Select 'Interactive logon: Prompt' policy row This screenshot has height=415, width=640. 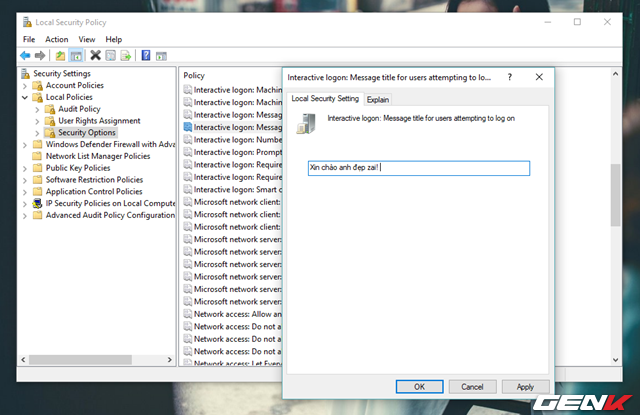pyautogui.click(x=233, y=152)
